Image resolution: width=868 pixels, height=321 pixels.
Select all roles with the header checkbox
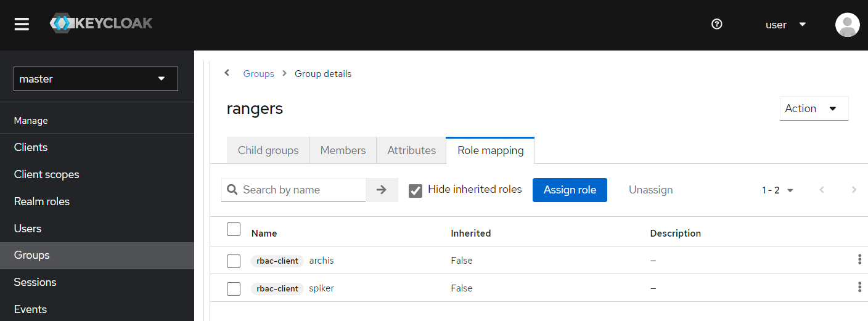tap(234, 229)
